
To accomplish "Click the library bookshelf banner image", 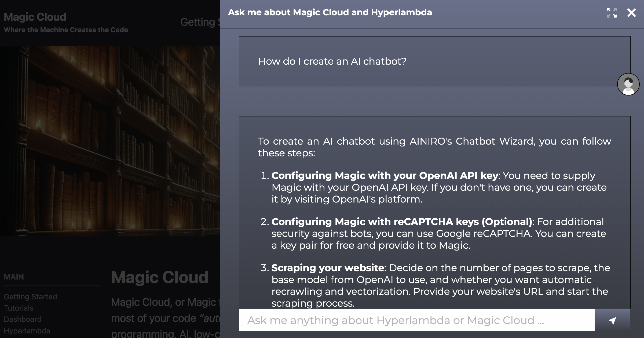I will click(110, 141).
